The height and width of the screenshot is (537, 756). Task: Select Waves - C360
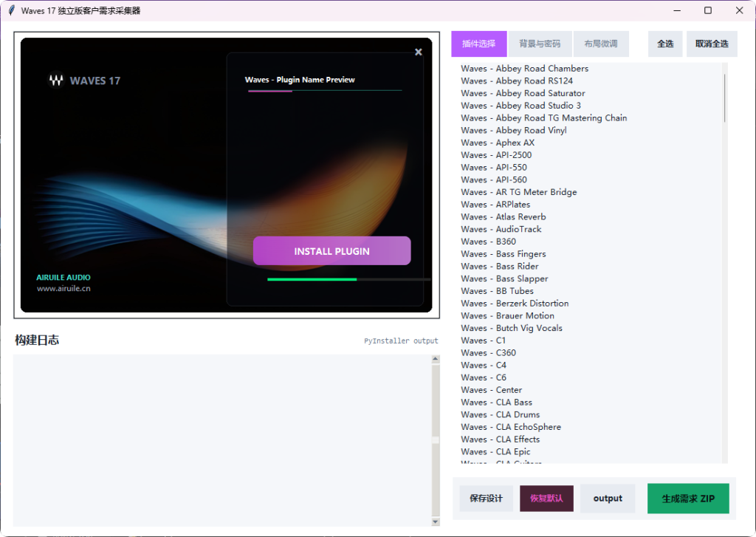click(x=489, y=352)
